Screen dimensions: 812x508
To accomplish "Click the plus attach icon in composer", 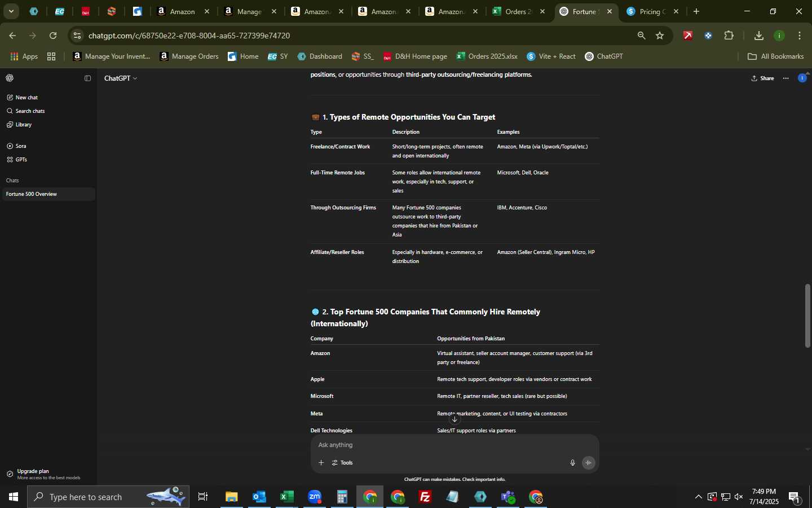I will [321, 463].
